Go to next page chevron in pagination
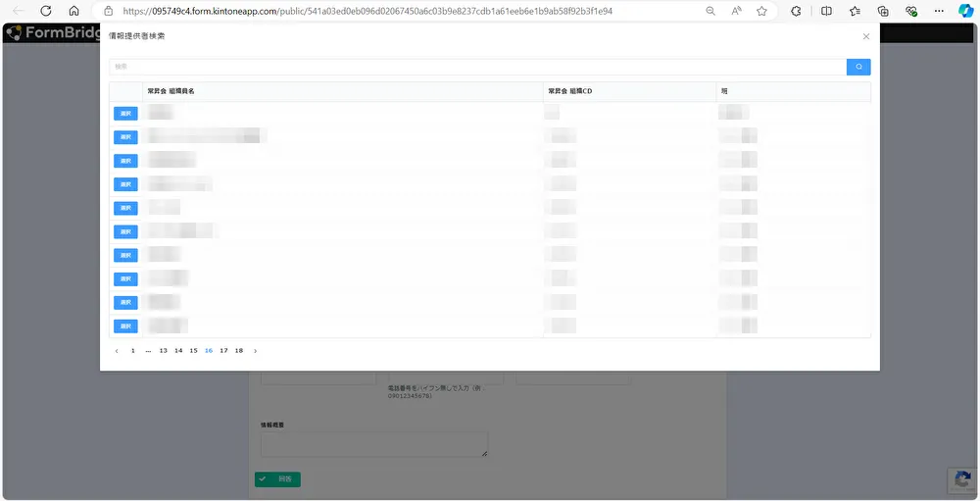 pos(255,350)
